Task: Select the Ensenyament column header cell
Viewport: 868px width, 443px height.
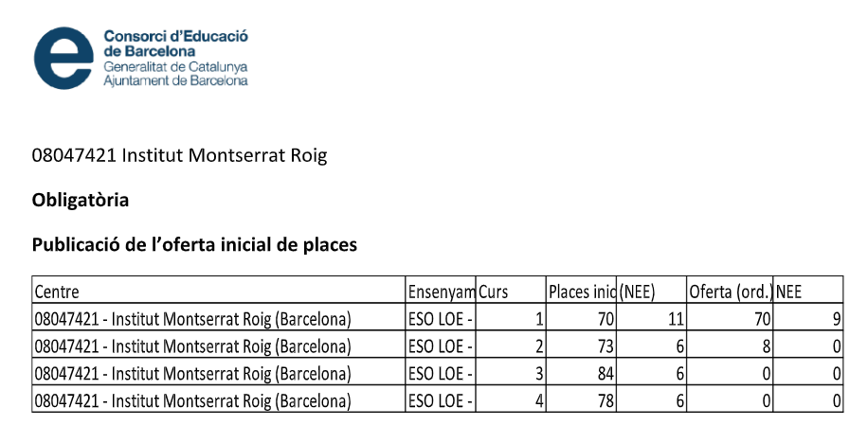Action: coord(441,292)
